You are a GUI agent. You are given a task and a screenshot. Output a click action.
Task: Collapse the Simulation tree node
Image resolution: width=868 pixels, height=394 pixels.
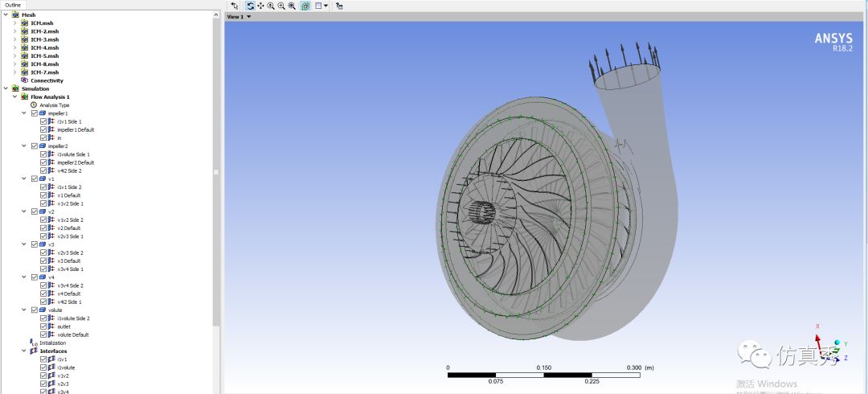coord(6,88)
